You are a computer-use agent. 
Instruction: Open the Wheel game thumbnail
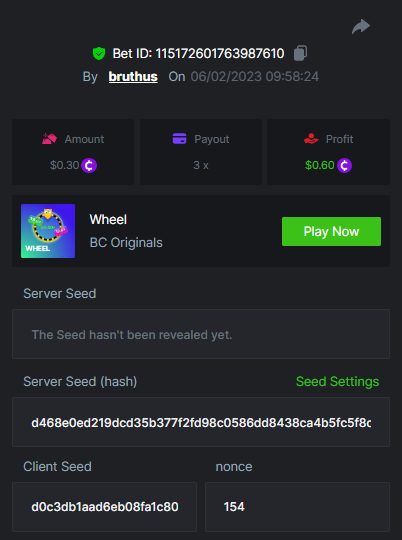tap(48, 231)
